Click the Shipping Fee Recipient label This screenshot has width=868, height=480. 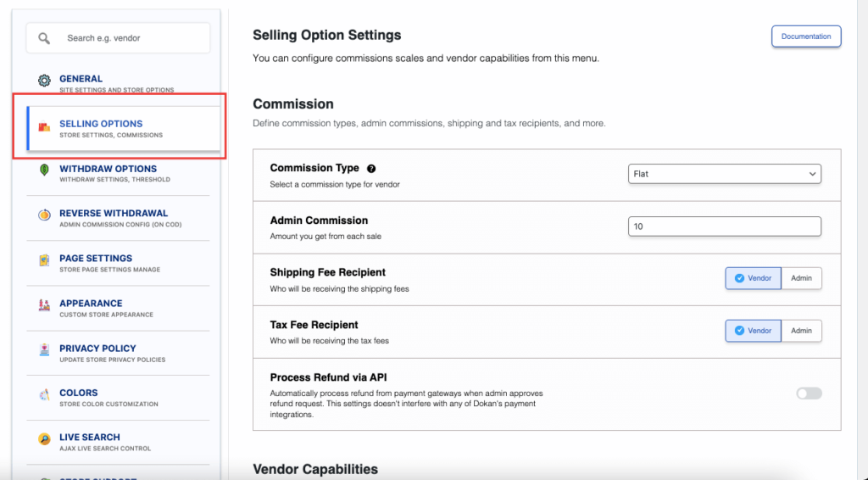pyautogui.click(x=328, y=272)
